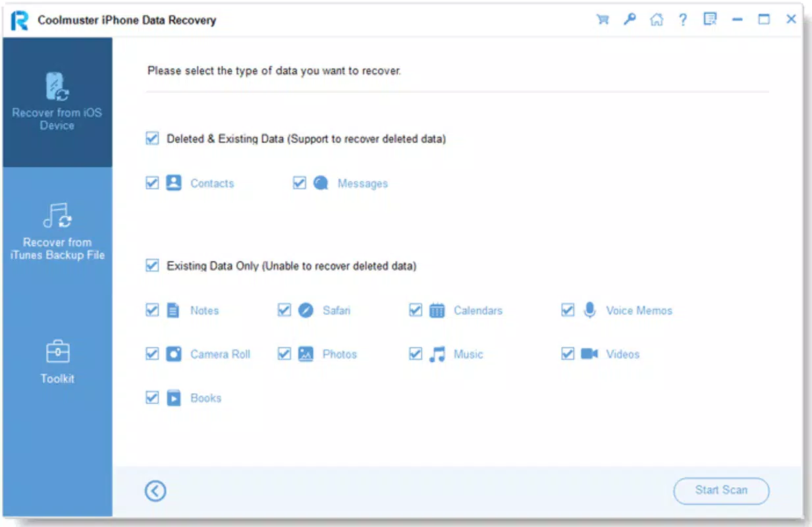Screen dimensions: 812x527
Task: Click the Messages bubble icon
Action: (321, 183)
